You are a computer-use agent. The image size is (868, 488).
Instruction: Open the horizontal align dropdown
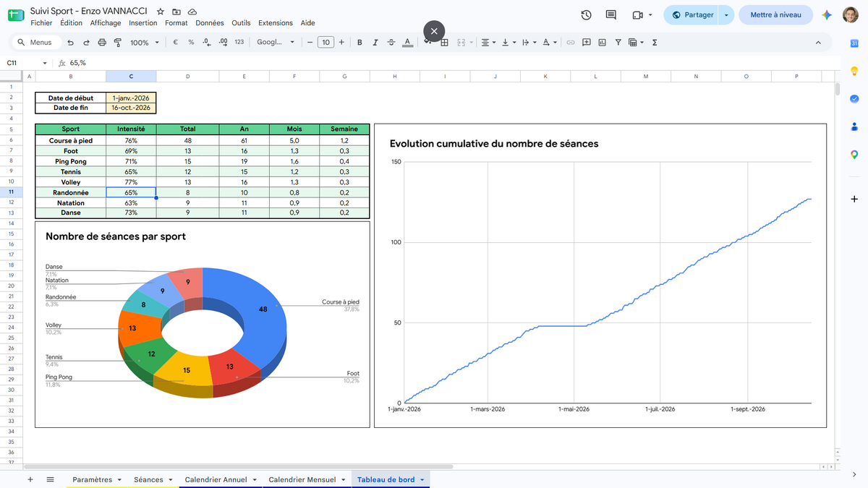pos(488,43)
